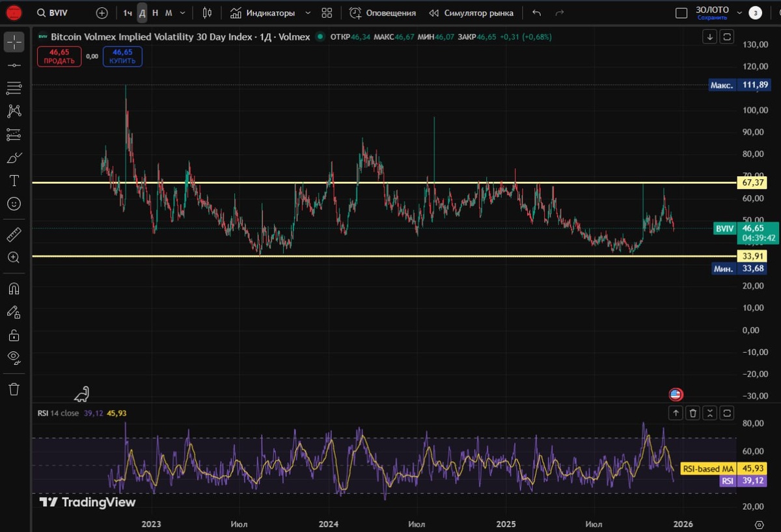The image size is (781, 532).
Task: Open the forecasting and measurement tools
Action: click(14, 135)
